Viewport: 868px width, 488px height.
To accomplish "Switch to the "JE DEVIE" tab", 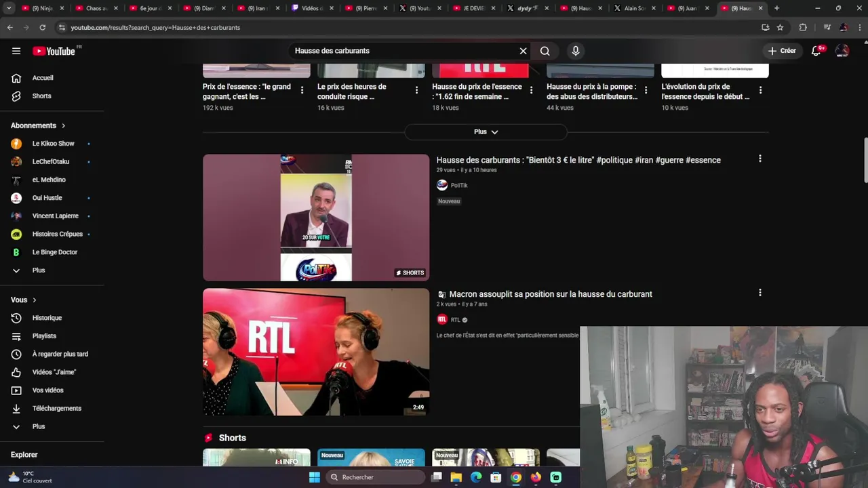I will (474, 8).
